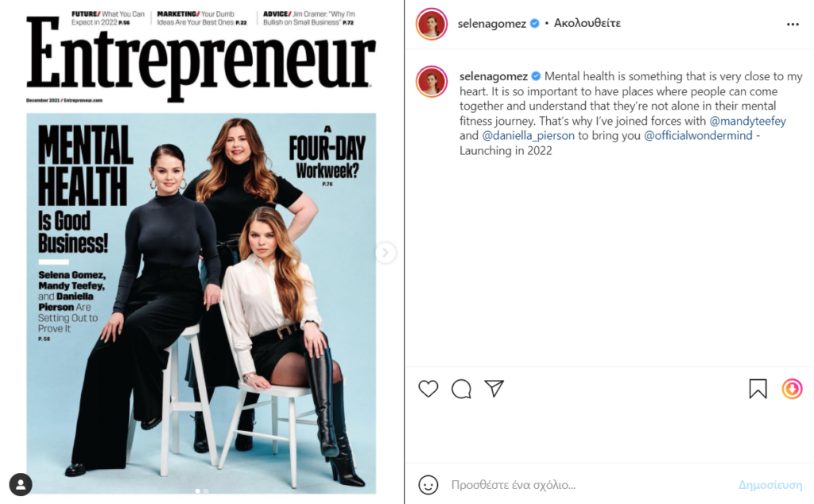Open selenagomez avatar beside the caption
Screen dimensions: 814x504
432,82
